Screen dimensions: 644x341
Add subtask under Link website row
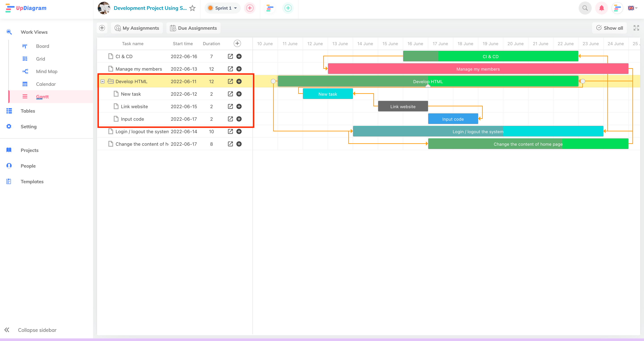239,106
